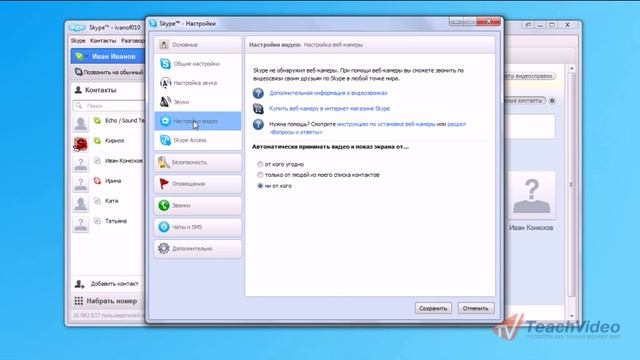Viewport: 640px width, 360px height.
Task: Open the Контакты menu in main window
Action: (103, 41)
